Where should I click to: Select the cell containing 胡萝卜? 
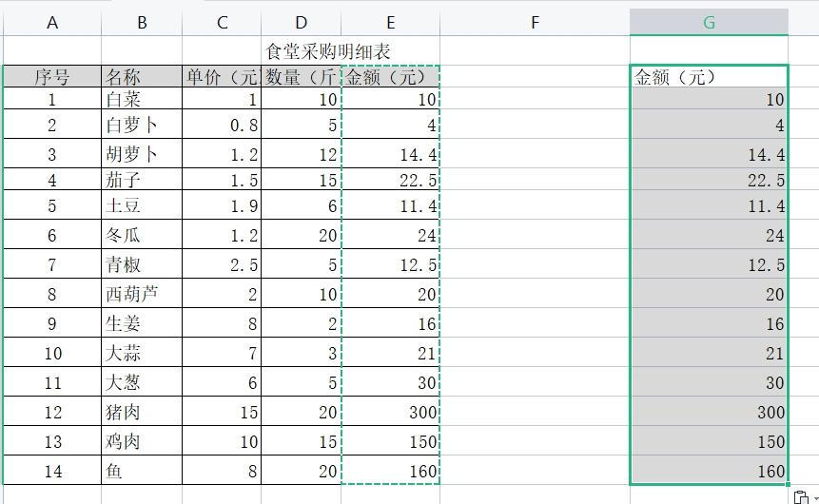(142, 153)
